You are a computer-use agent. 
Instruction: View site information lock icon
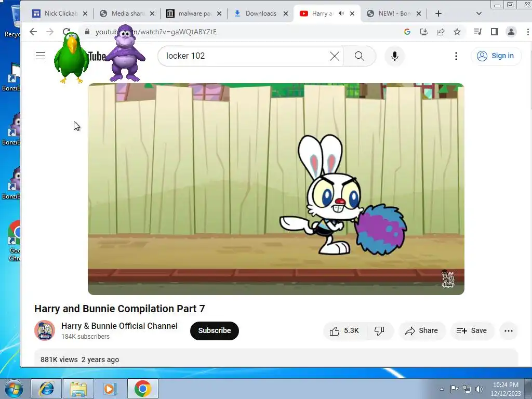pyautogui.click(x=87, y=32)
